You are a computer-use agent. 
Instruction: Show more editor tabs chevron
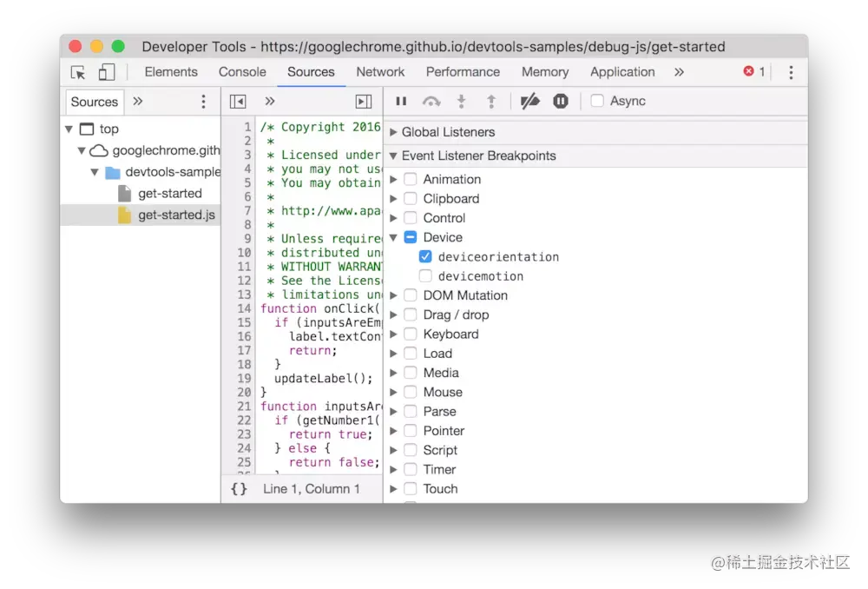click(x=270, y=101)
